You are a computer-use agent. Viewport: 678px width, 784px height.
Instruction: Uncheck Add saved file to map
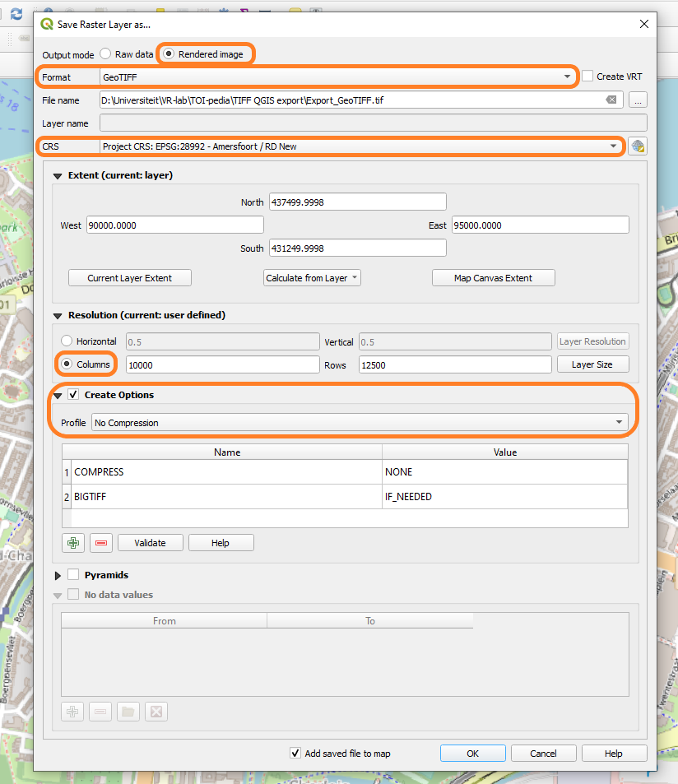pos(295,753)
